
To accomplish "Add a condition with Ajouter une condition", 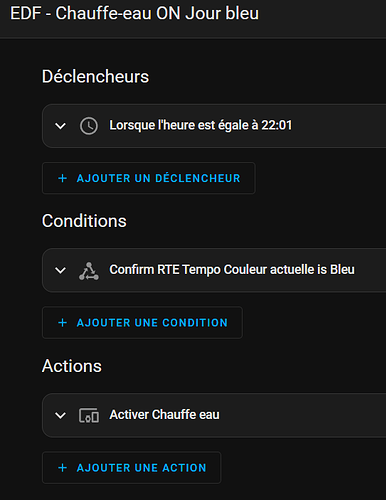I will pyautogui.click(x=142, y=323).
